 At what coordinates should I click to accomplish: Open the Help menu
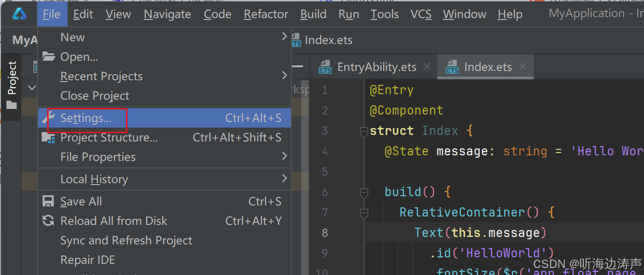(510, 14)
